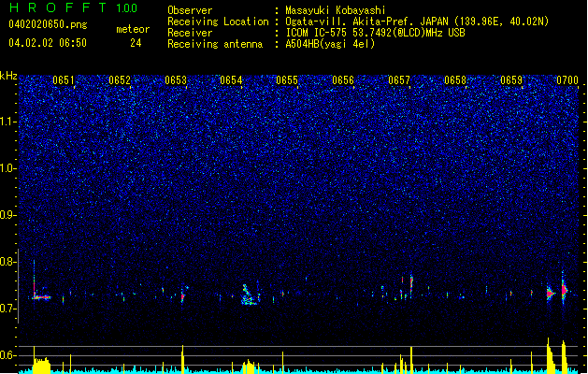Click the tall yellow power peak below 0700
The height and width of the screenshot is (374, 588).
coord(565,357)
